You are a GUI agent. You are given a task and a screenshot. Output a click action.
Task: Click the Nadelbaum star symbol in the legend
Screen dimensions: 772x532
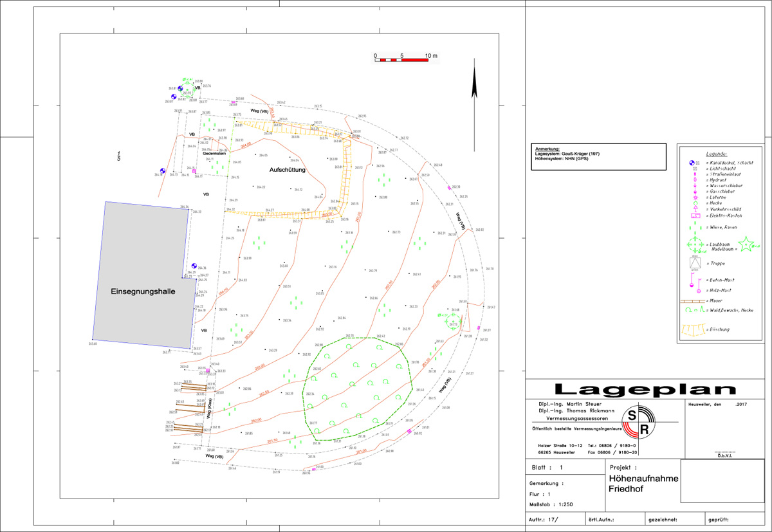click(x=746, y=244)
